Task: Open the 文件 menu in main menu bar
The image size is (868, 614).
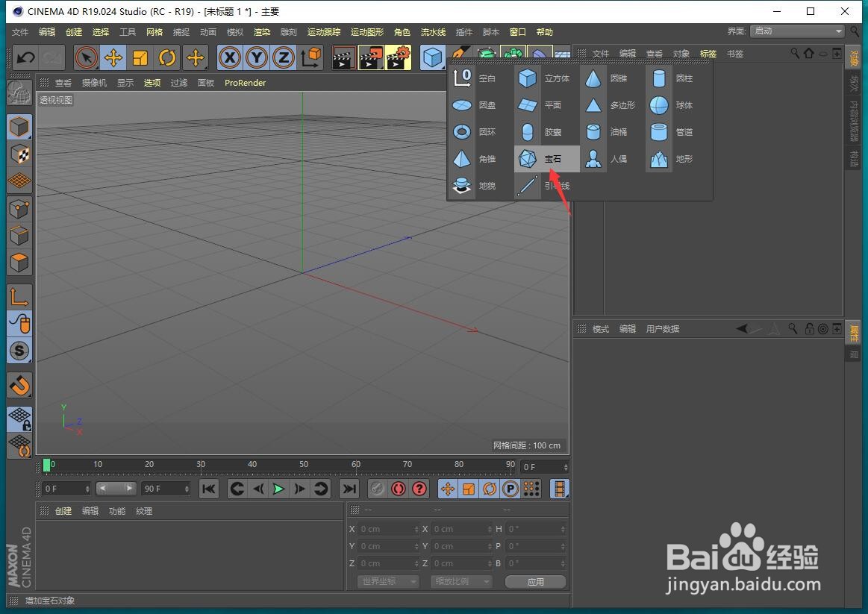Action: [20, 32]
